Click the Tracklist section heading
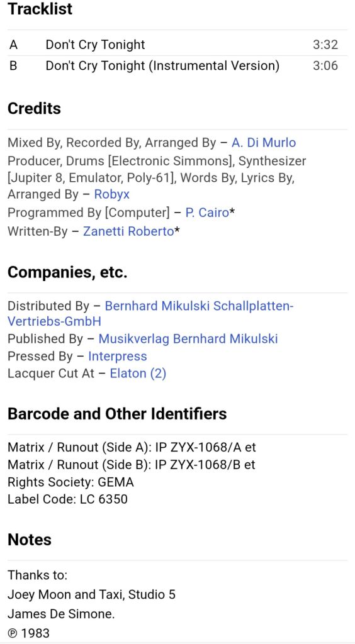 pos(40,9)
